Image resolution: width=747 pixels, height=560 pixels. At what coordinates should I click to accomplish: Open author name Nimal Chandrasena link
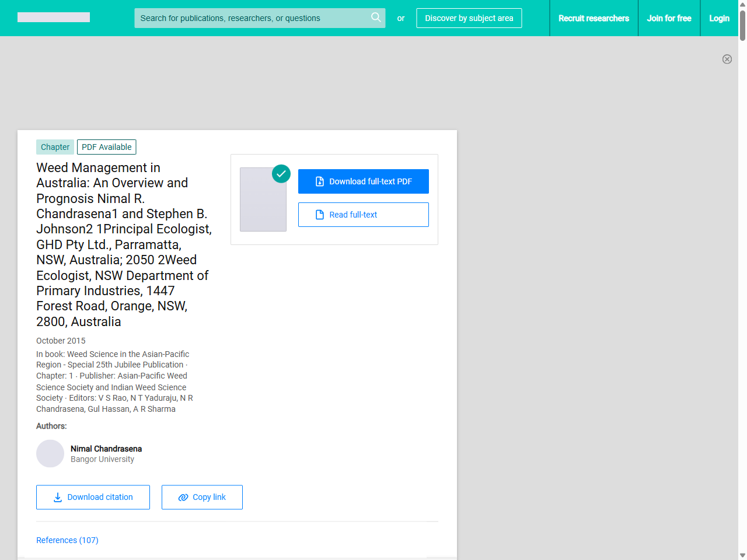point(106,449)
